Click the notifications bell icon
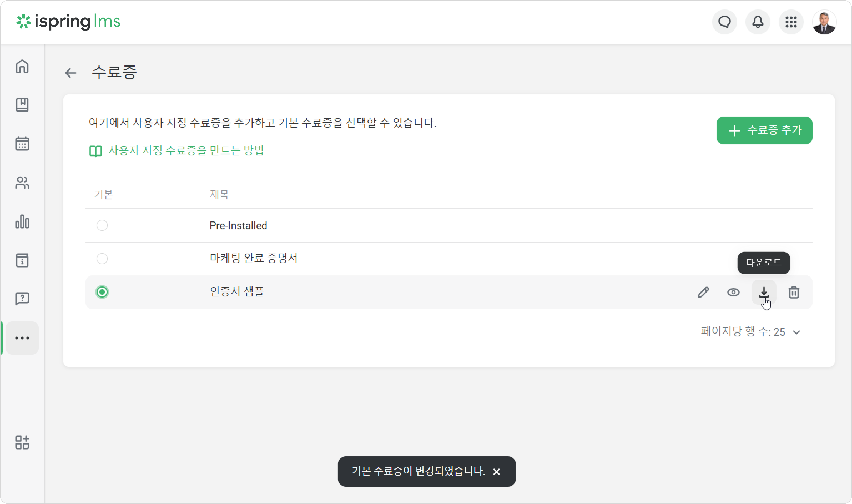 pos(758,22)
